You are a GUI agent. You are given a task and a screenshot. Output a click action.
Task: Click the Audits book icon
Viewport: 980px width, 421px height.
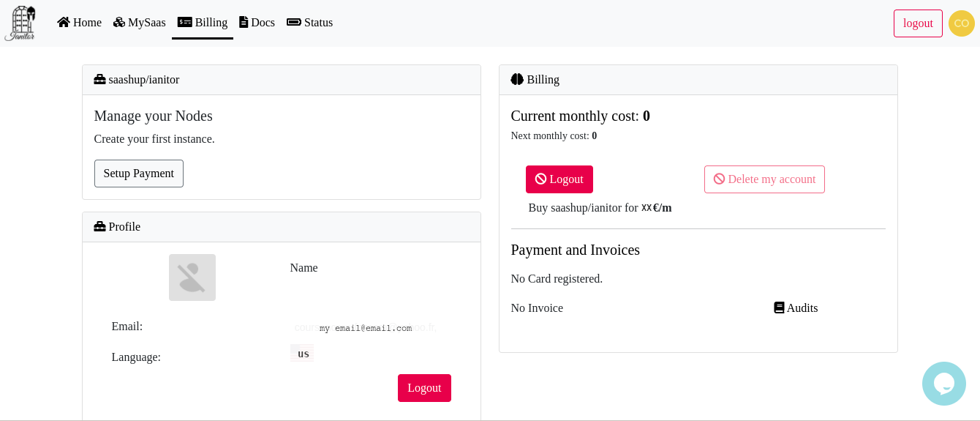point(779,308)
